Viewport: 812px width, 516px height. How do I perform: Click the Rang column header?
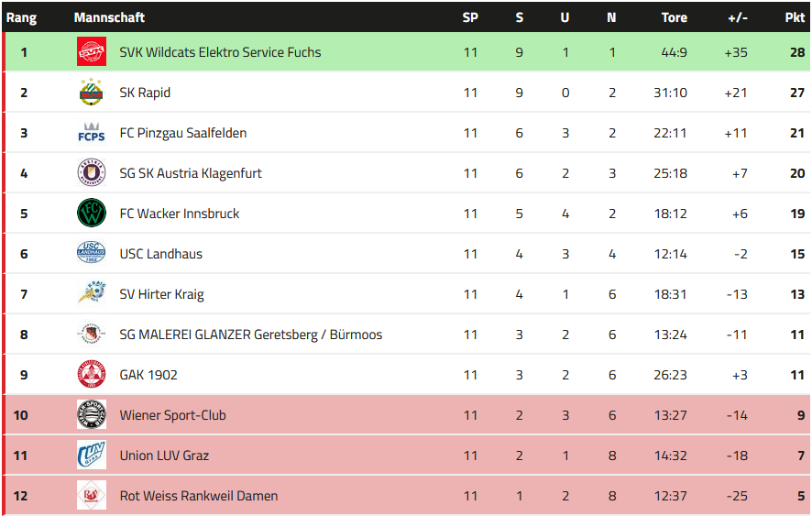21,17
